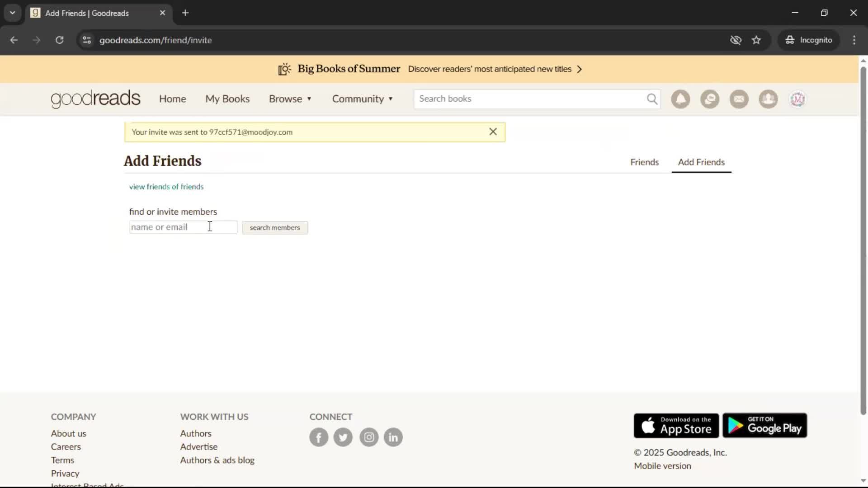
Task: Open the Privacy footer link
Action: tap(65, 474)
